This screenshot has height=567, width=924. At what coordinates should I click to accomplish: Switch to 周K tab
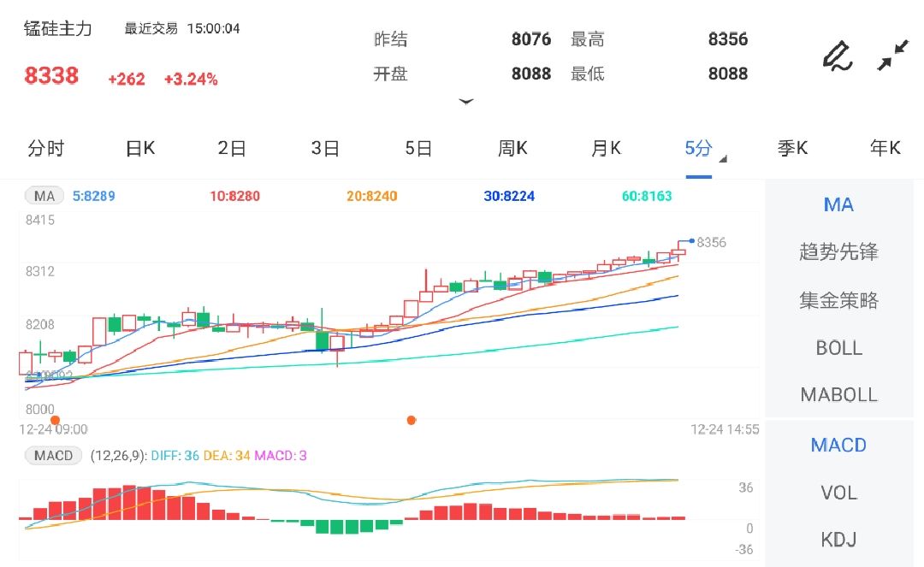(512, 148)
